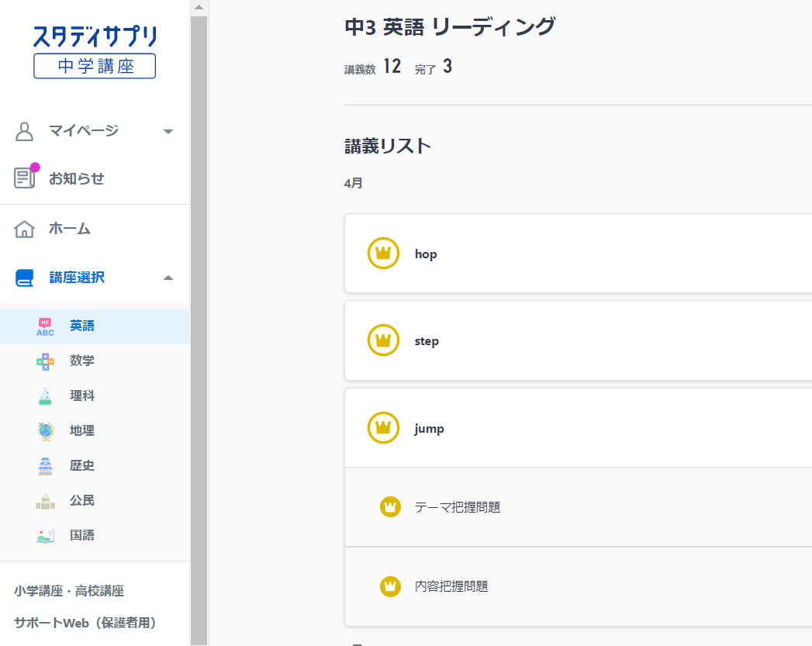The width and height of the screenshot is (812, 646).
Task: Click the 国語 subject icon
Action: coord(44,535)
